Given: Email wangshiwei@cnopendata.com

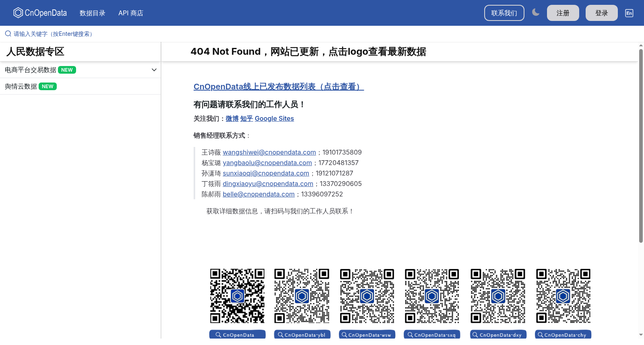Looking at the screenshot, I should tap(269, 152).
